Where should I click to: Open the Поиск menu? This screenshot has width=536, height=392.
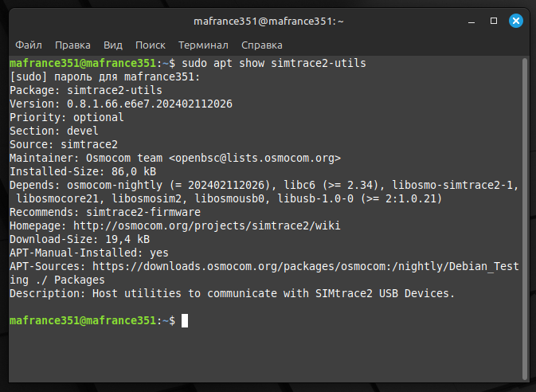pyautogui.click(x=151, y=45)
